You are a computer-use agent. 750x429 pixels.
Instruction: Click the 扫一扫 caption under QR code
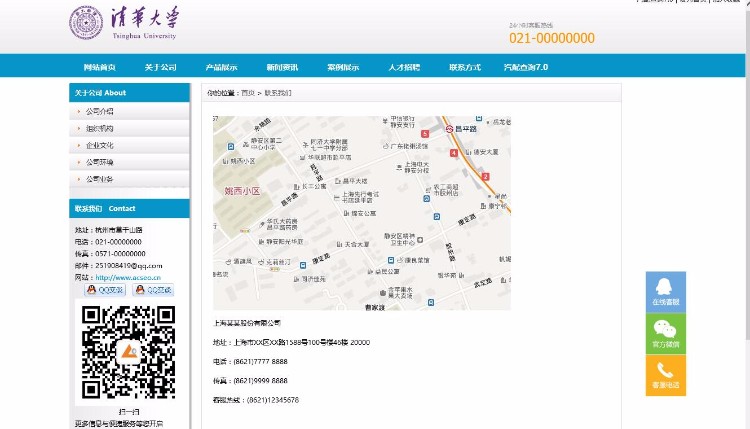click(x=128, y=411)
